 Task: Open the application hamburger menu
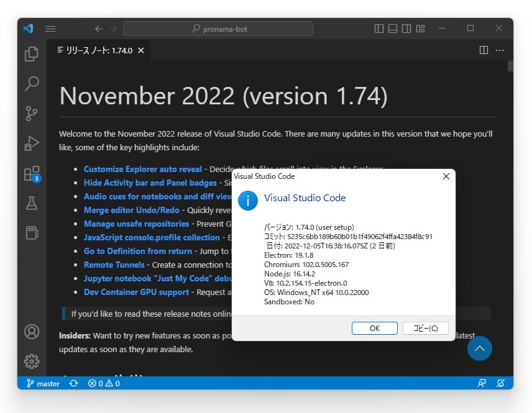click(x=50, y=28)
